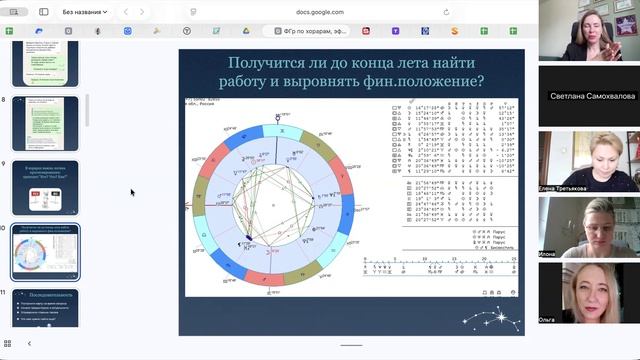640x360 pixels.
Task: Select Илона's video tile
Action: (x=589, y=227)
